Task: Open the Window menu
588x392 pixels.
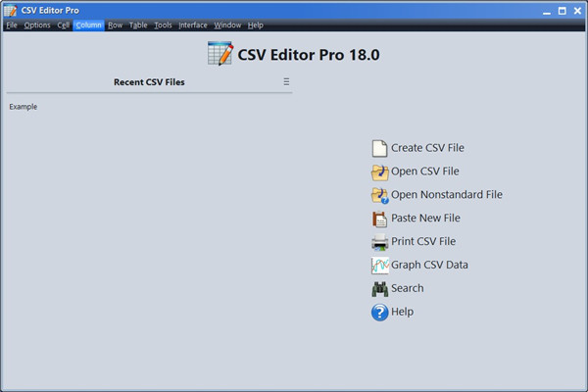Action: click(x=227, y=25)
